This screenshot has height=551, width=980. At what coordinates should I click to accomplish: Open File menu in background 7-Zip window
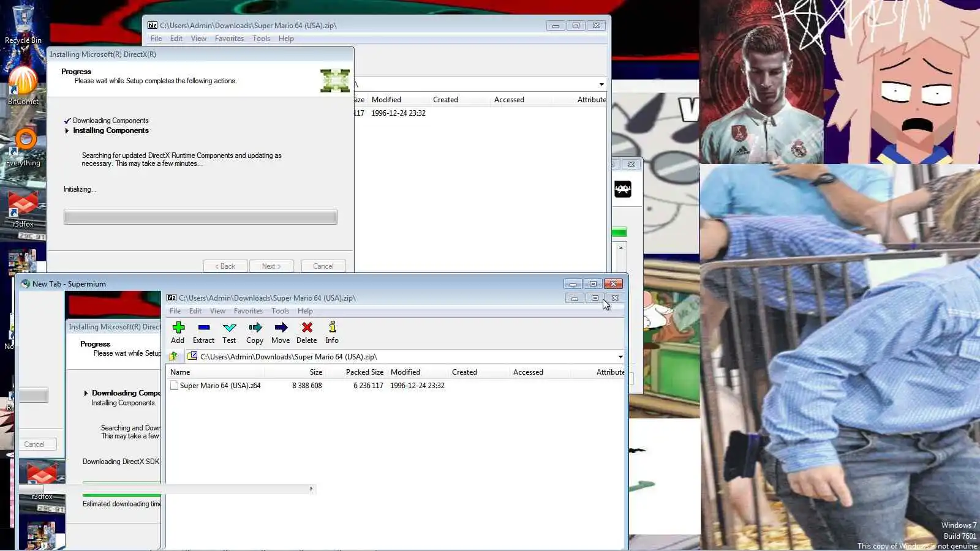tap(156, 39)
